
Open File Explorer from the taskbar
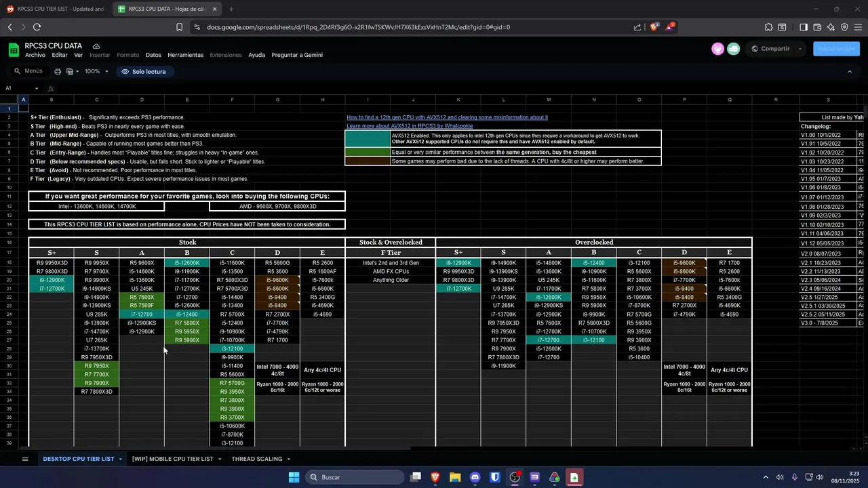[x=455, y=477]
